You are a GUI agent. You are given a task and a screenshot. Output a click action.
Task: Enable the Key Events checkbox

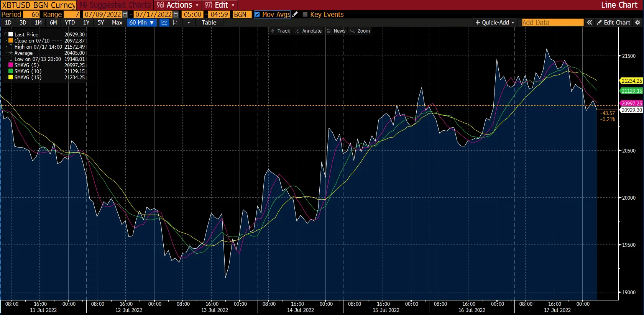point(305,15)
